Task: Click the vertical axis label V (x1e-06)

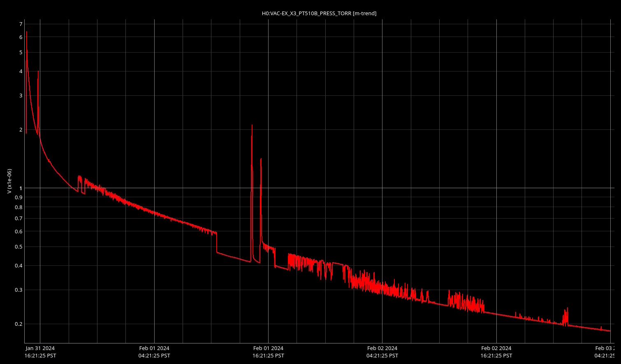Action: (x=9, y=181)
